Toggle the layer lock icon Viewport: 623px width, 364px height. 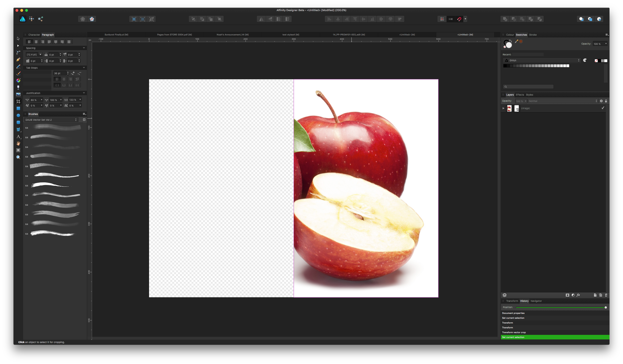(606, 101)
